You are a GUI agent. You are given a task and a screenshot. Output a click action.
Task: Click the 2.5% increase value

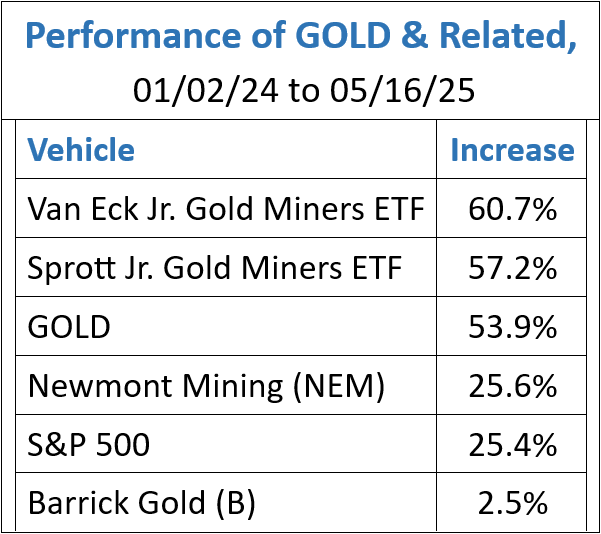pos(512,503)
